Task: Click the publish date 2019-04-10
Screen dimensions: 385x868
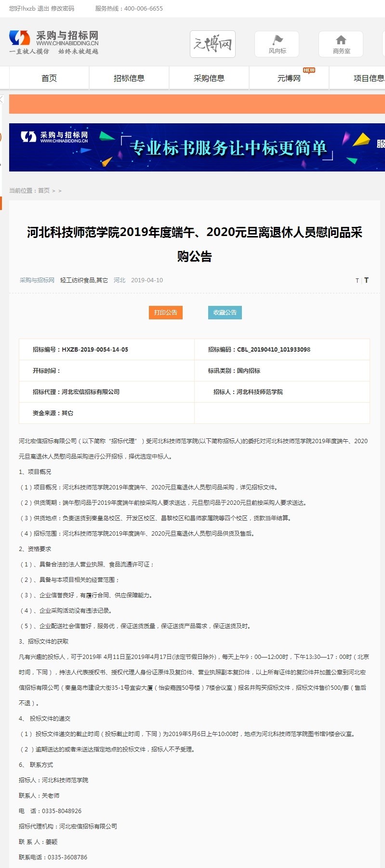Action: [x=147, y=280]
